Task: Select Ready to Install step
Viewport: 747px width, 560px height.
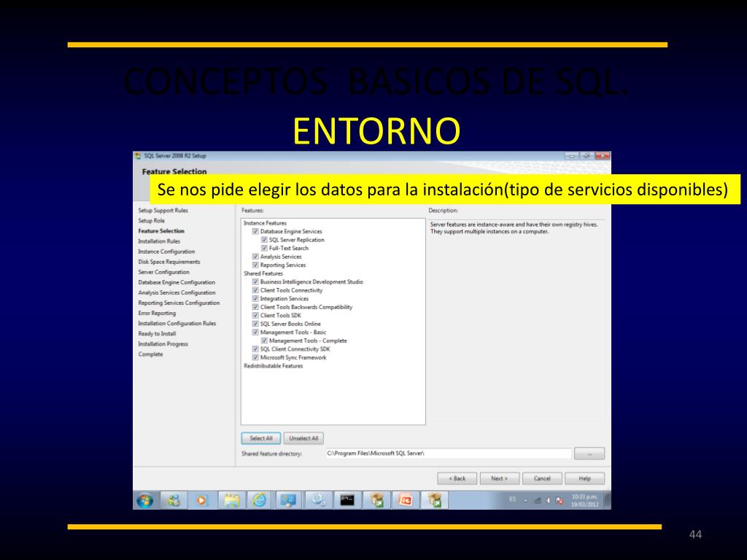Action: (x=157, y=334)
